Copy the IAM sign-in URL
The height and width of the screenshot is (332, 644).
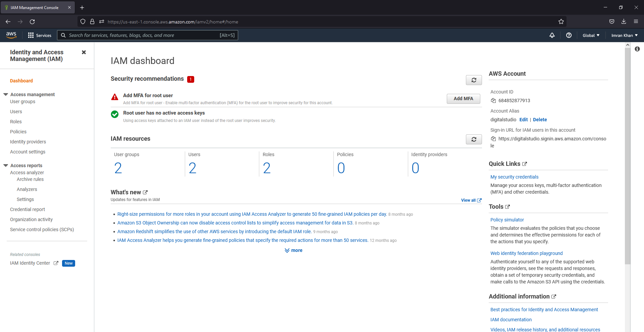(x=493, y=139)
